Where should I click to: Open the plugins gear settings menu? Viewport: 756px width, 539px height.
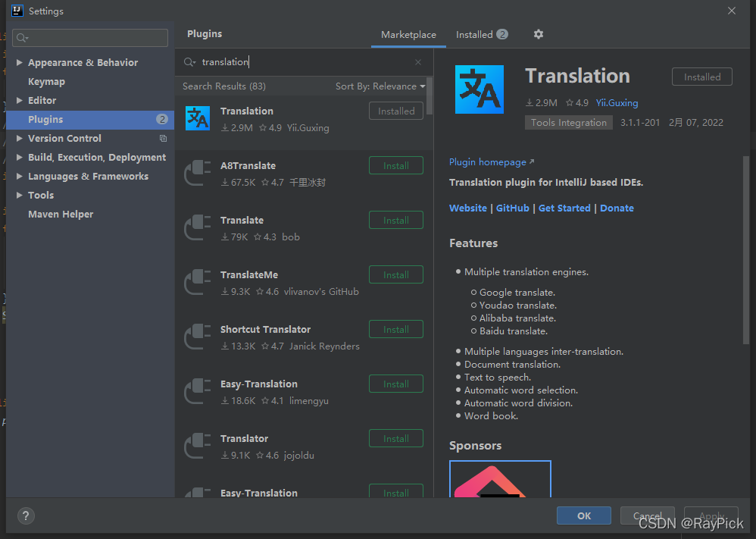[x=539, y=34]
